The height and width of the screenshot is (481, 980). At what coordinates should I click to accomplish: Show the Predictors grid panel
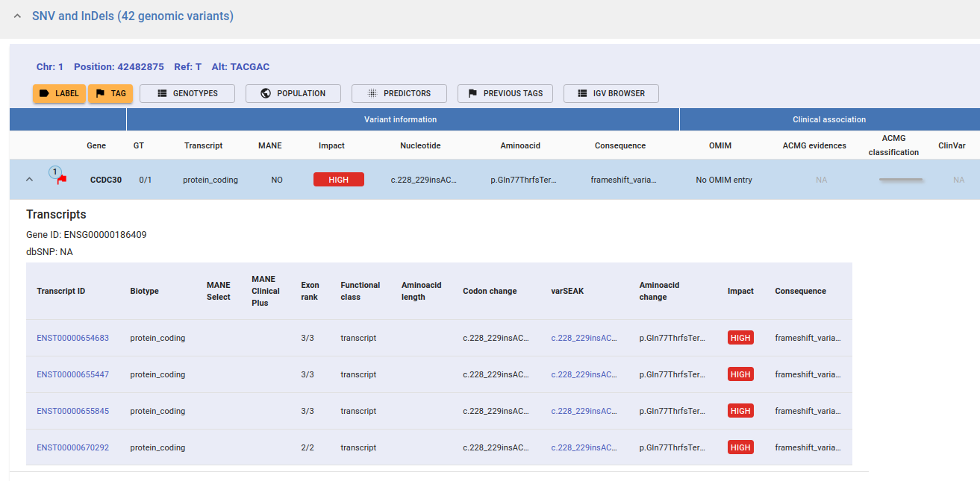(x=399, y=93)
